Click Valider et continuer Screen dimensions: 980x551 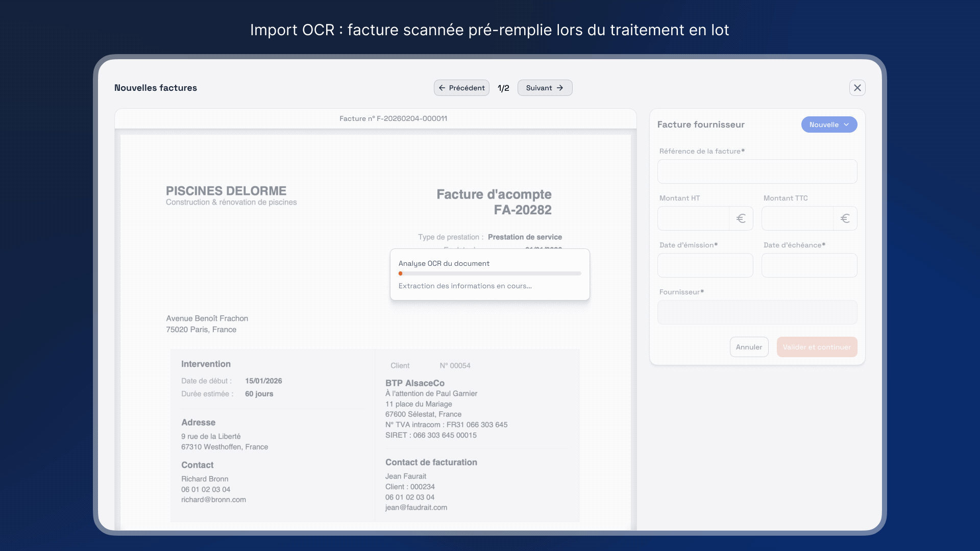(817, 347)
